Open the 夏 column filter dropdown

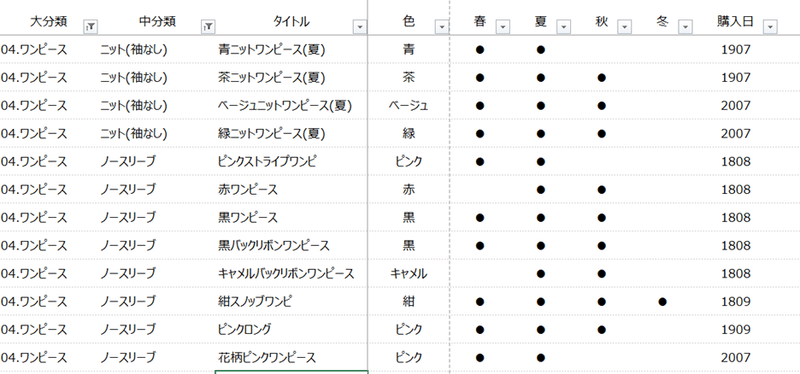pyautogui.click(x=564, y=27)
